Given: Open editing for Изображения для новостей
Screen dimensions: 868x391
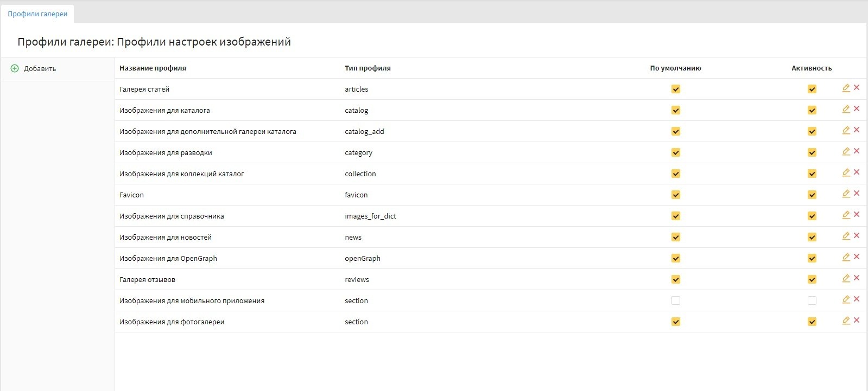Looking at the screenshot, I should [846, 236].
